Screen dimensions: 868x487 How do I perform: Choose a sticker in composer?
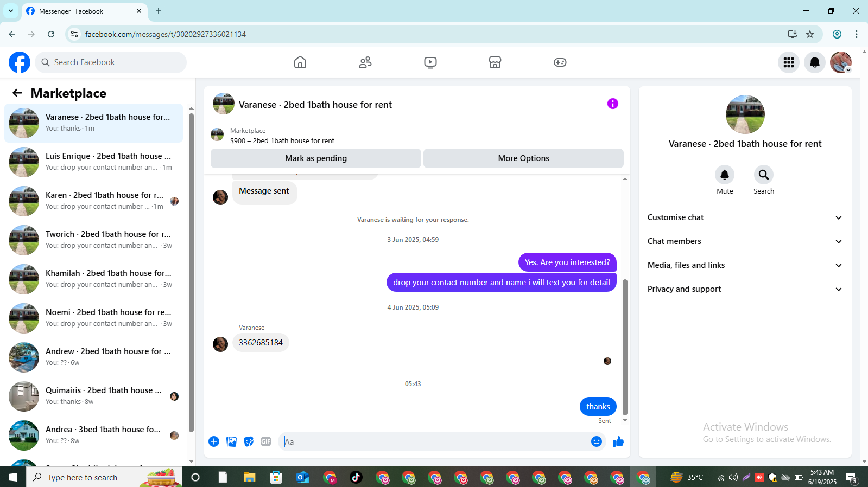coord(249,441)
